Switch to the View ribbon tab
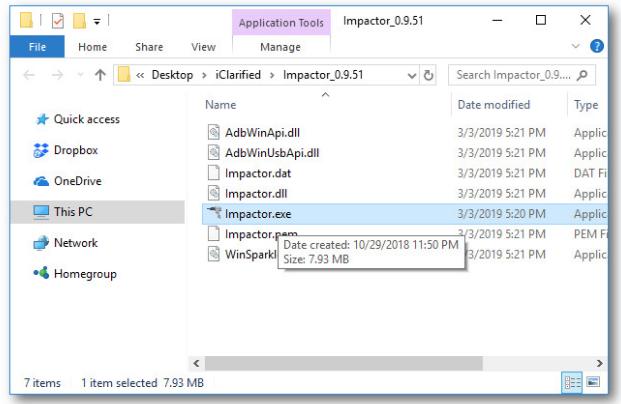Viewport: 621px width, 404px height. (x=204, y=47)
